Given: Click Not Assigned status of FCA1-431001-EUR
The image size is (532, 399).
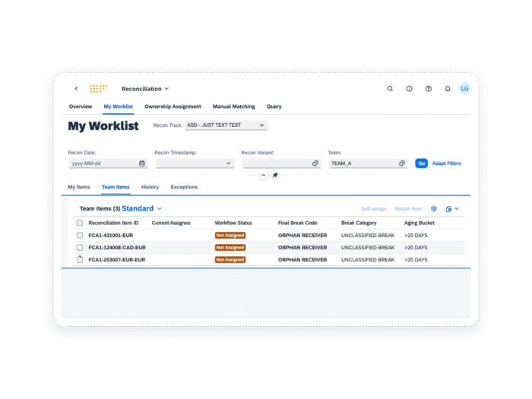Looking at the screenshot, I should 230,236.
